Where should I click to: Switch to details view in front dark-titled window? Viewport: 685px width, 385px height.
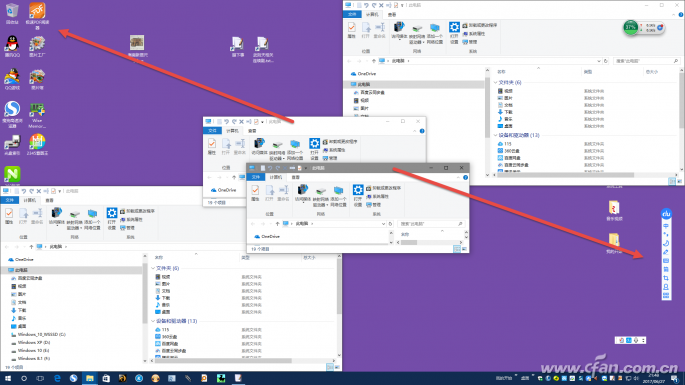click(x=457, y=249)
